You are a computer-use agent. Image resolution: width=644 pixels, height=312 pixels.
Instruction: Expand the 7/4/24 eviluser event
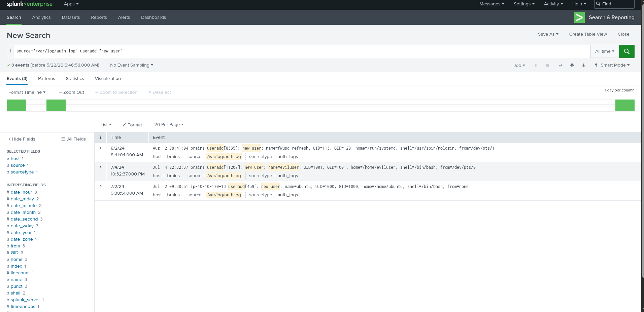[x=100, y=167]
